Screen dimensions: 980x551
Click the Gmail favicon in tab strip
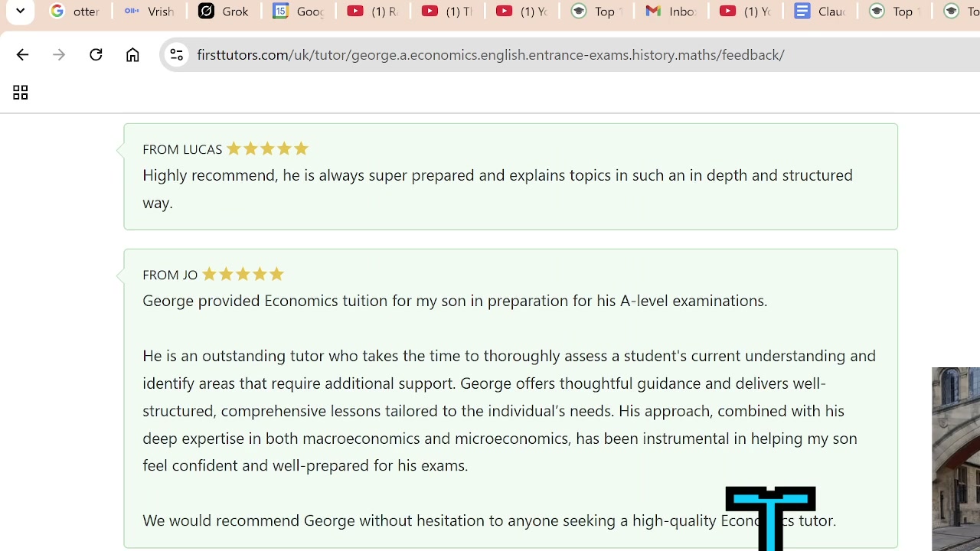653,11
